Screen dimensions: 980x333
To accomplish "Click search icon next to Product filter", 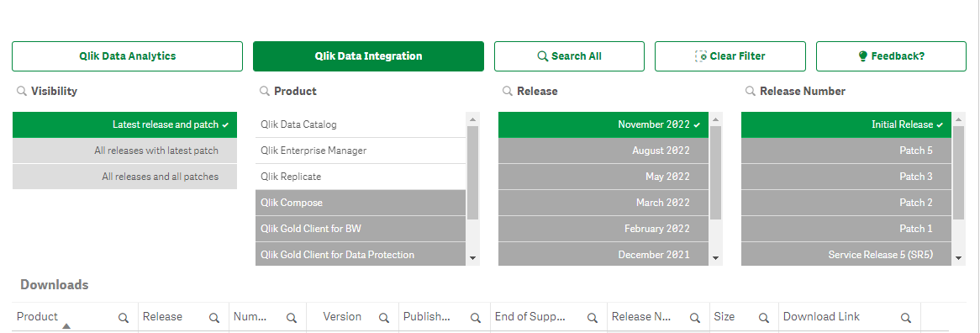I will pos(265,91).
